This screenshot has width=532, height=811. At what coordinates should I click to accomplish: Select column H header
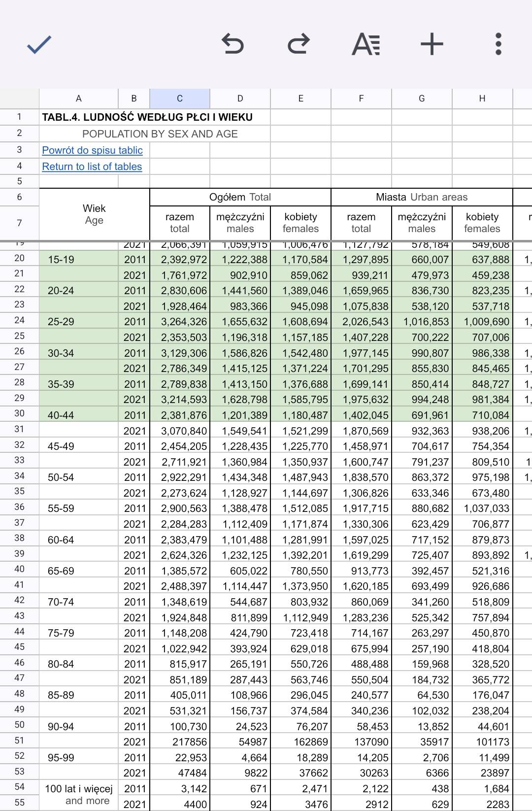tap(482, 99)
